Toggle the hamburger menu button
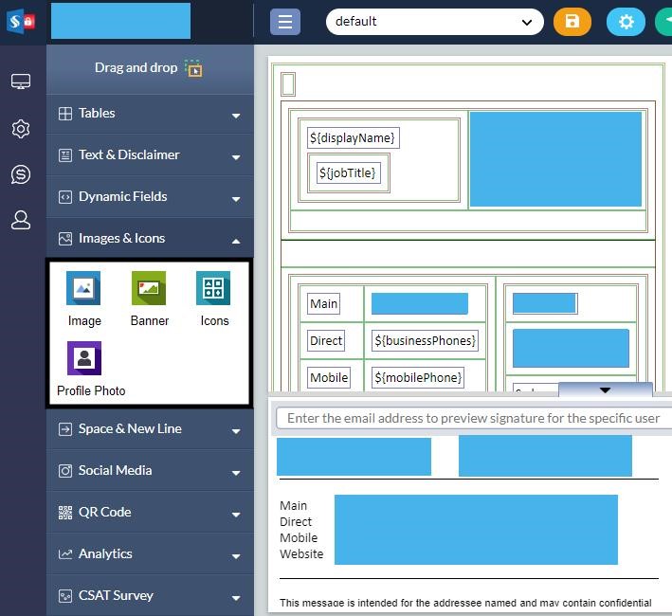Viewport: 672px width, 616px height. pyautogui.click(x=284, y=22)
